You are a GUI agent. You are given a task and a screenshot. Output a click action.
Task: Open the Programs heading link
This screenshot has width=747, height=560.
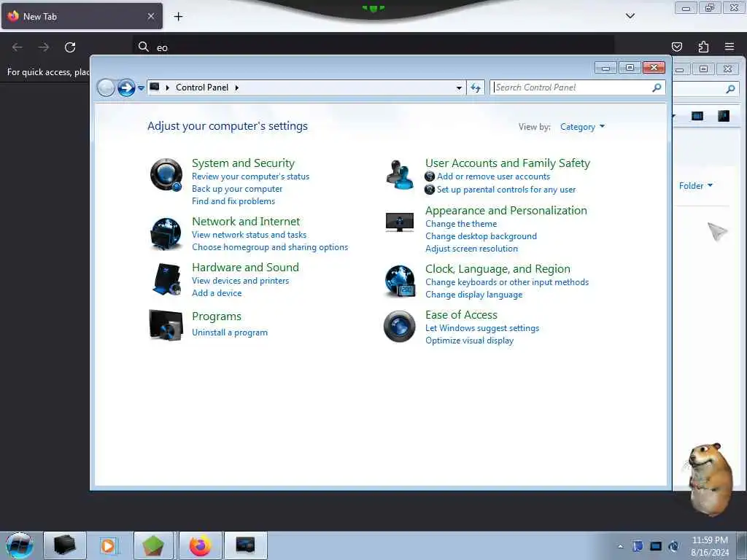(x=216, y=316)
